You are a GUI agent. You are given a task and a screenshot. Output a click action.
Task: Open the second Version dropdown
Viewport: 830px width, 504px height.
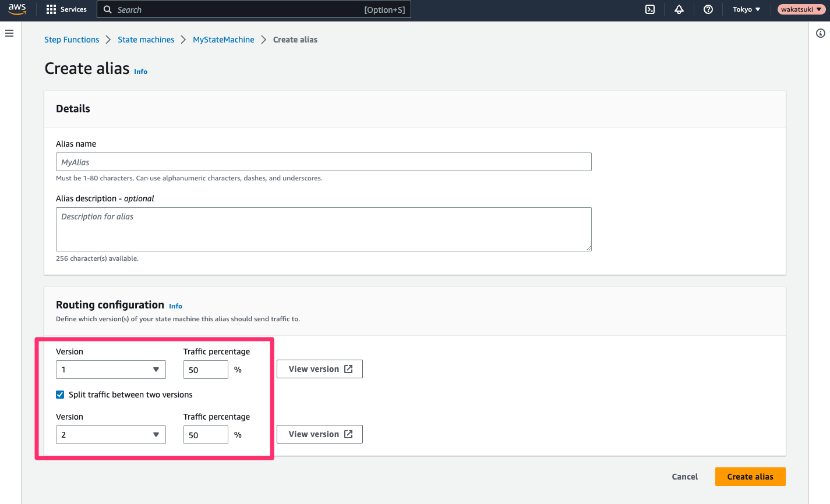(111, 434)
